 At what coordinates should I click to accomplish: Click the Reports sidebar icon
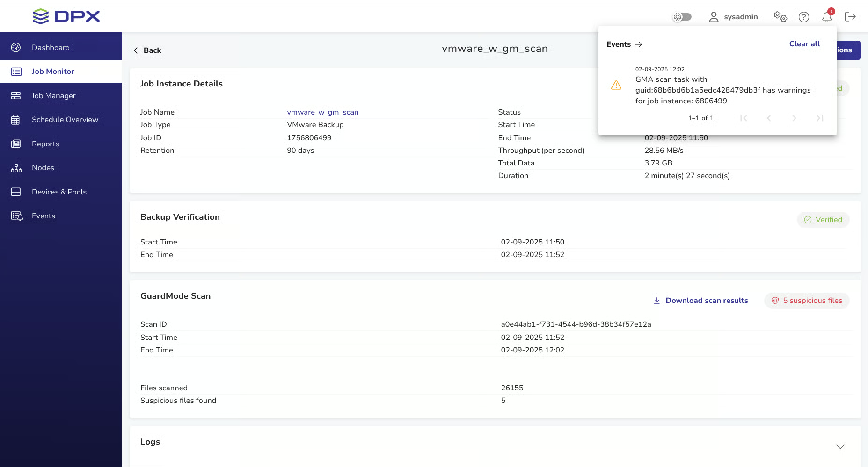click(x=16, y=144)
